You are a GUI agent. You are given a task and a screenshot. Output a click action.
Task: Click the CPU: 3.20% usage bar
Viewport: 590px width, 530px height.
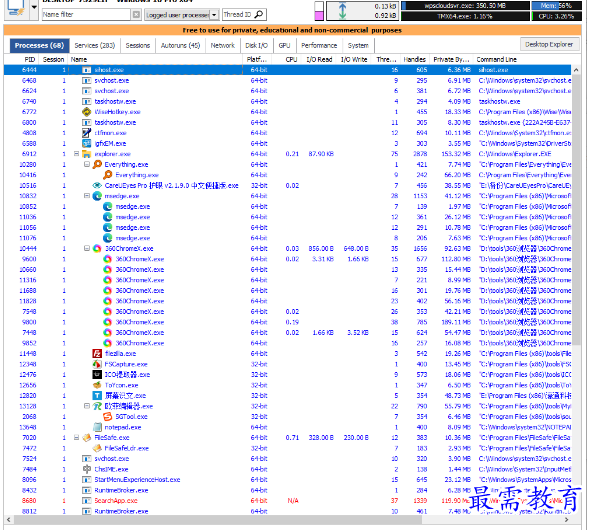point(556,16)
